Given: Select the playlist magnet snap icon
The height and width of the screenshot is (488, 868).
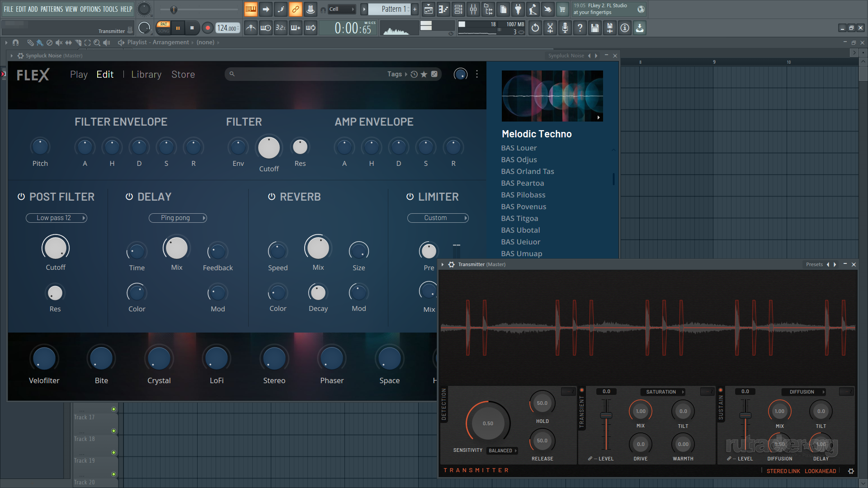Looking at the screenshot, I should tap(16, 42).
